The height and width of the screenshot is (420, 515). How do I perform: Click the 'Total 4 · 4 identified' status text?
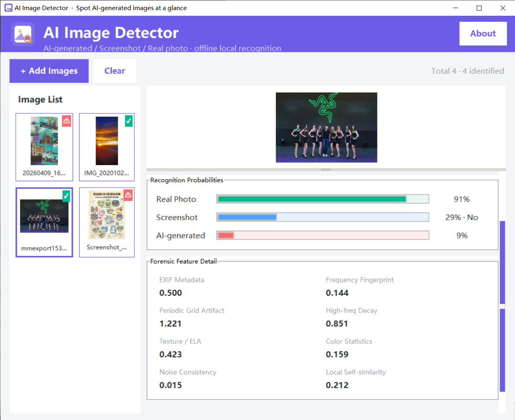pos(468,71)
